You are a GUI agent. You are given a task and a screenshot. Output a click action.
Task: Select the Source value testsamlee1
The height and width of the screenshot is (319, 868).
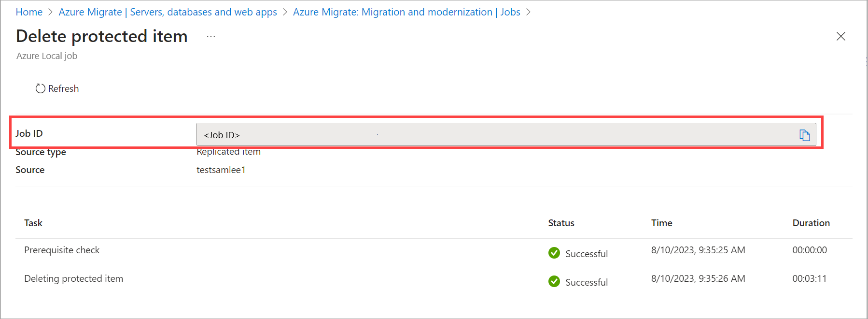coord(221,170)
